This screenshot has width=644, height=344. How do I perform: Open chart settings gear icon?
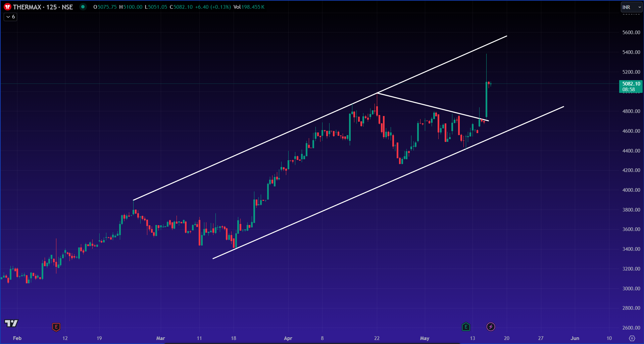point(632,338)
